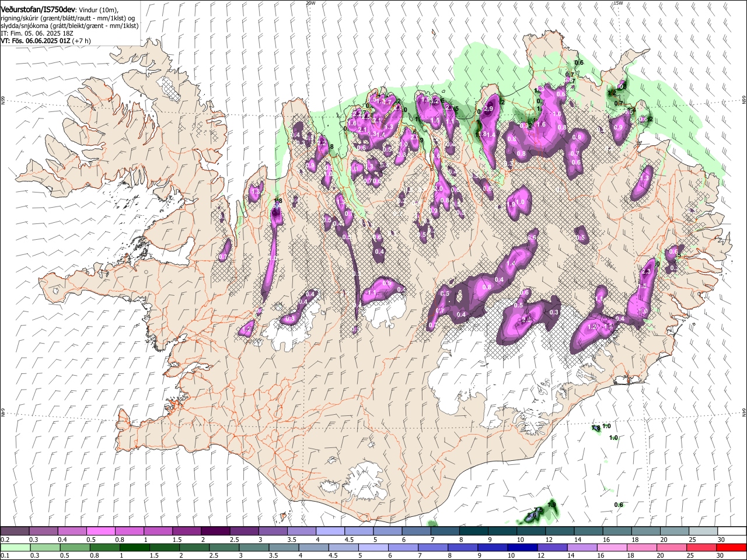Screen dimensions: 747x560
Task: Click the darkest purple 2 swatch in snow legend
Action: coord(215,531)
